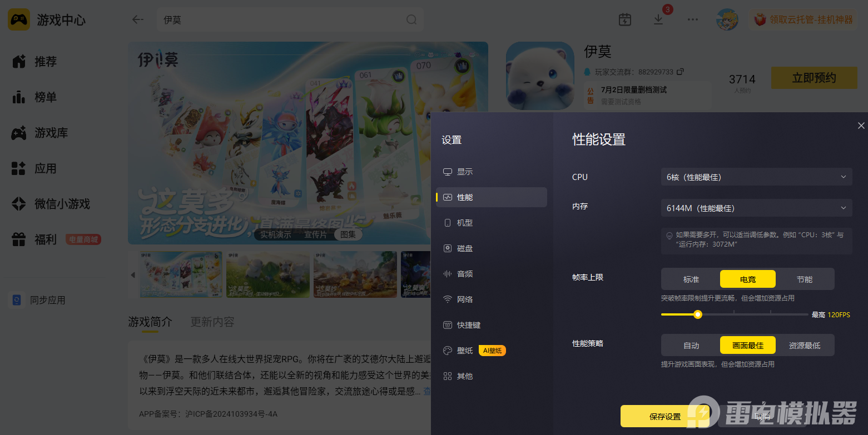Expand the CPU 6核 dropdown

click(x=756, y=177)
